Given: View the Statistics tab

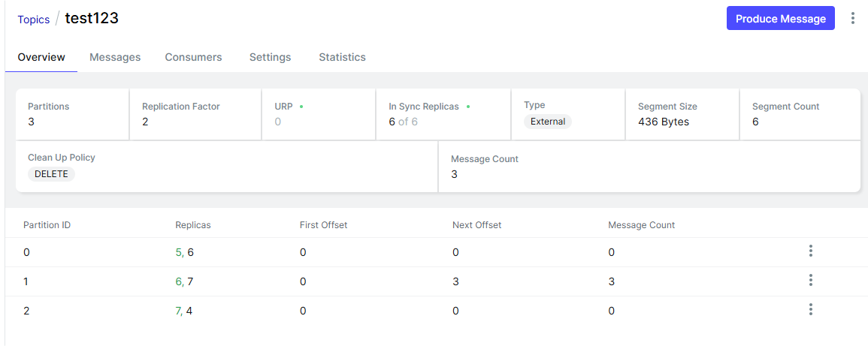Looking at the screenshot, I should point(342,57).
